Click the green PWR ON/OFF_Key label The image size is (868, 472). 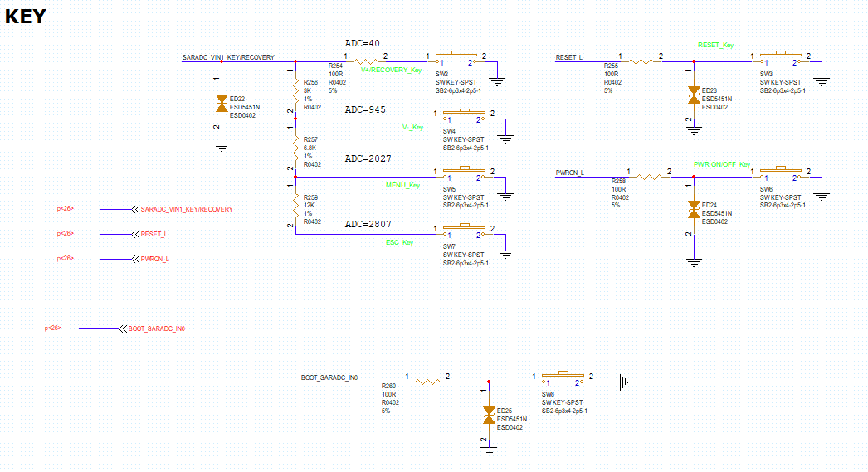[x=722, y=164]
